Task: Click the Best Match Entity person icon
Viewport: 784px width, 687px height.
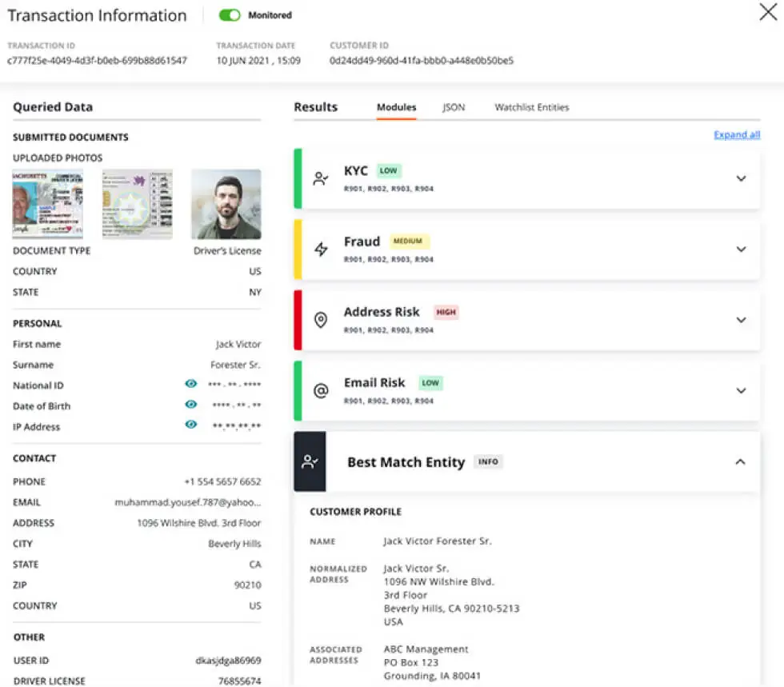Action: pos(310,461)
